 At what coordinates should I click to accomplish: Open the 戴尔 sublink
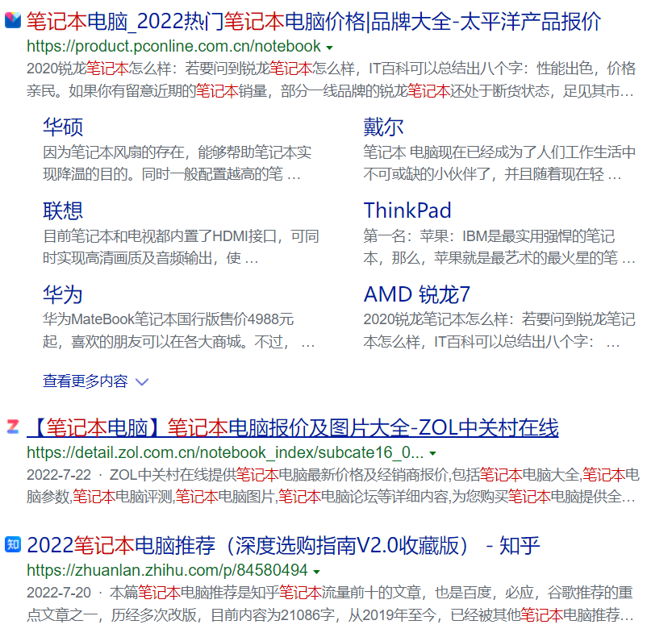coord(383,127)
